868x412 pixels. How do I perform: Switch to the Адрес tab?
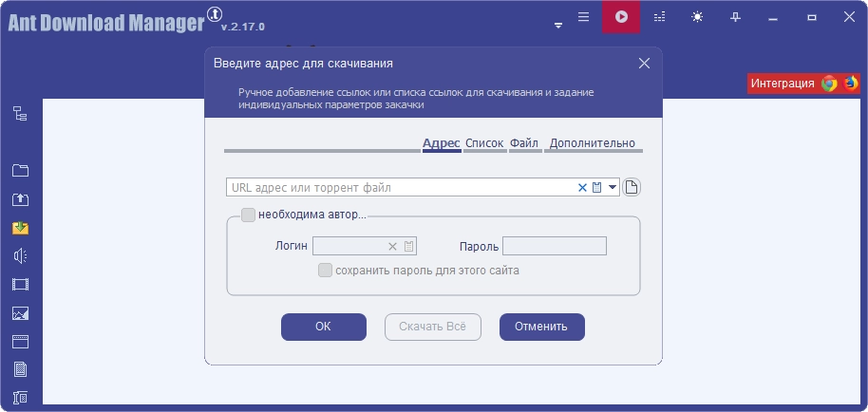tap(442, 143)
